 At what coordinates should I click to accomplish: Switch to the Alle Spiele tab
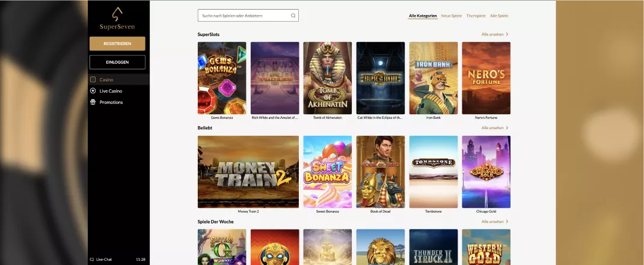point(499,16)
